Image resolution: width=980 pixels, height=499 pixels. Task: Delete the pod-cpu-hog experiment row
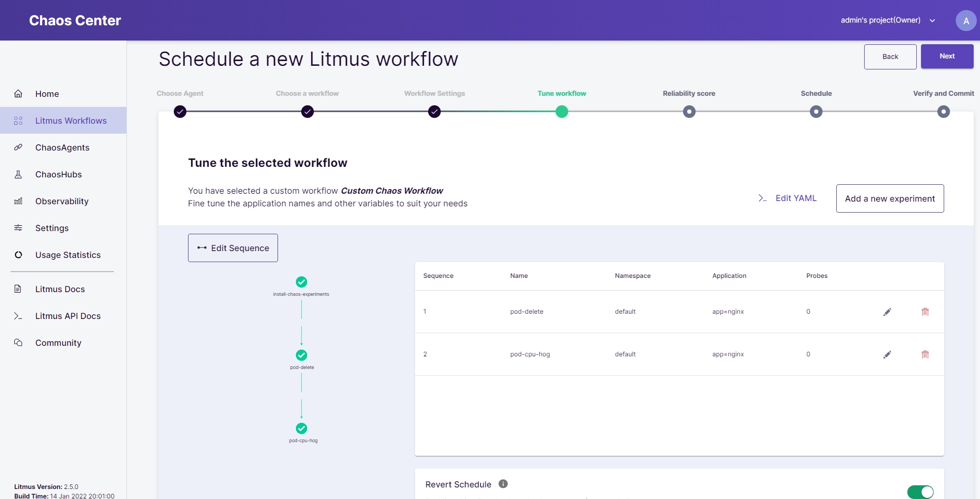(x=925, y=354)
